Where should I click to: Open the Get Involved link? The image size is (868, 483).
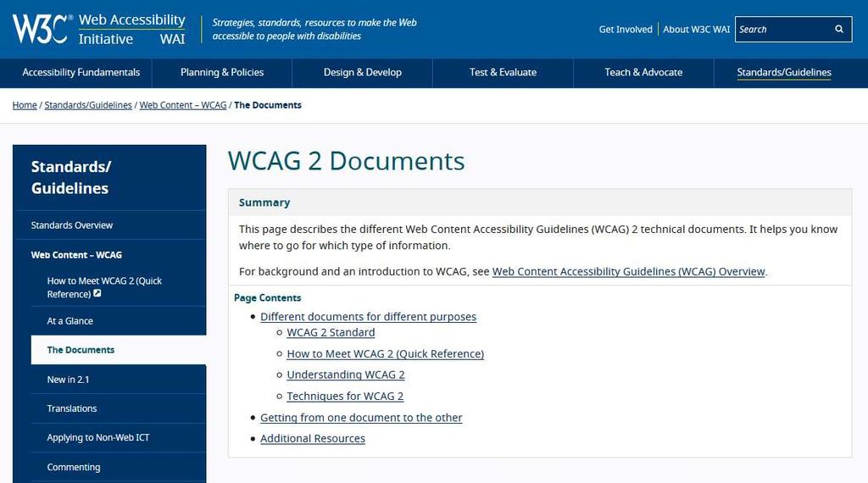pyautogui.click(x=626, y=30)
